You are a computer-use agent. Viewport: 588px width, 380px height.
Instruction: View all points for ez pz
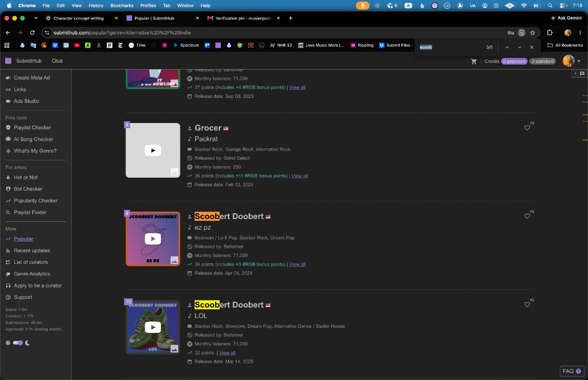click(297, 264)
